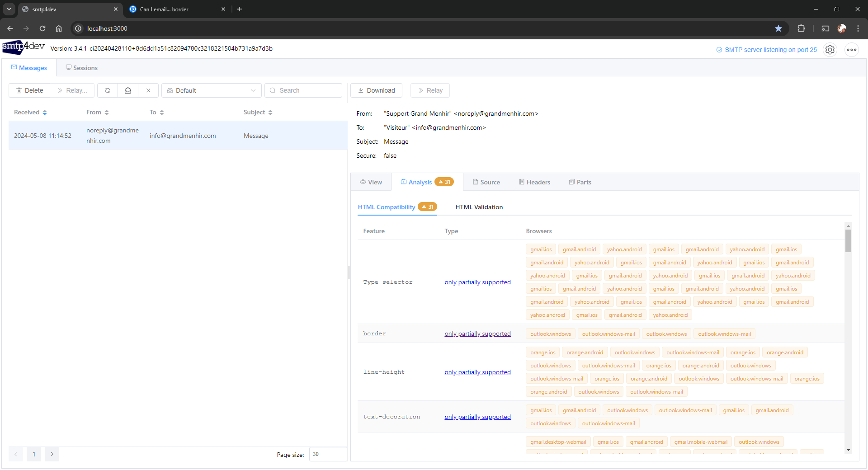Click the Relay button beside Download

click(x=430, y=90)
